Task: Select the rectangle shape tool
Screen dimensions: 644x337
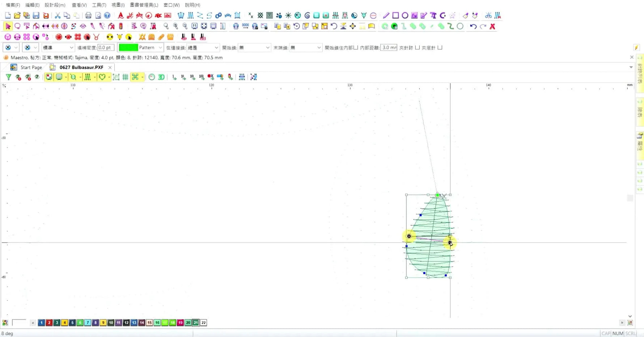Action: point(395,15)
